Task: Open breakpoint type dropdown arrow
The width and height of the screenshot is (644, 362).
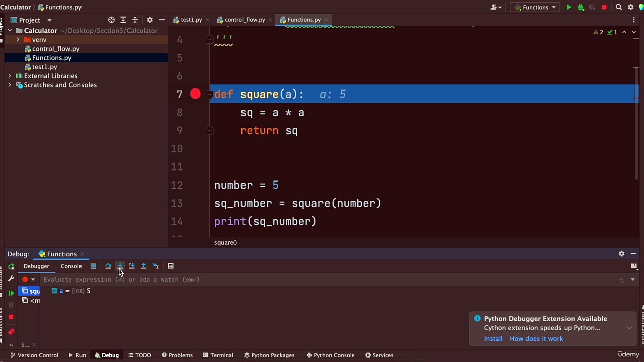Action: [33, 280]
